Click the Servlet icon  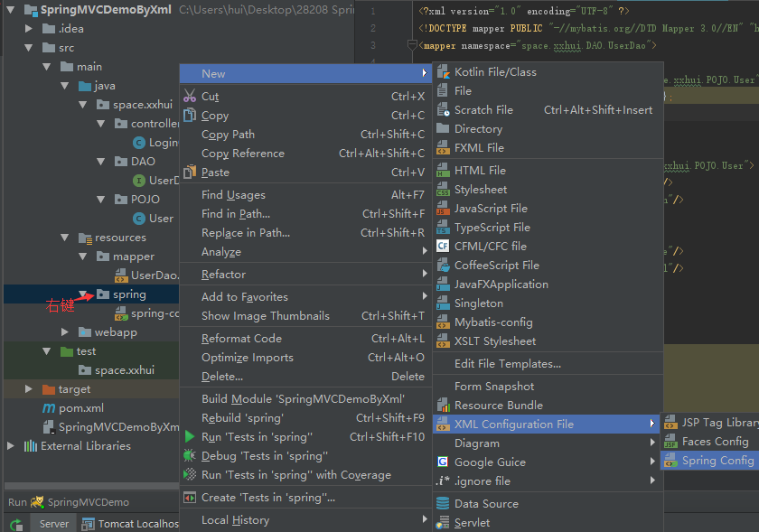[x=443, y=523]
